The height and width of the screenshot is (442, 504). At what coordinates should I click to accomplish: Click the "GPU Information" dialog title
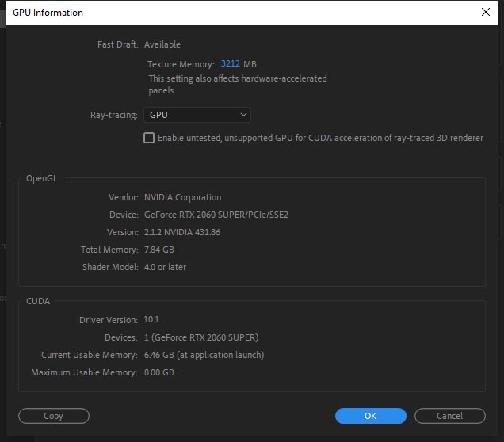coord(48,13)
